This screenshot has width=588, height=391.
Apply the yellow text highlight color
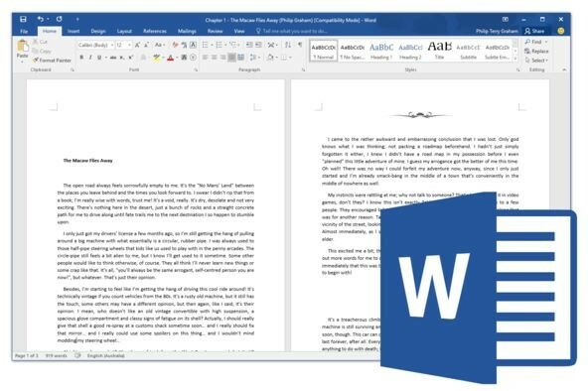[x=156, y=58]
